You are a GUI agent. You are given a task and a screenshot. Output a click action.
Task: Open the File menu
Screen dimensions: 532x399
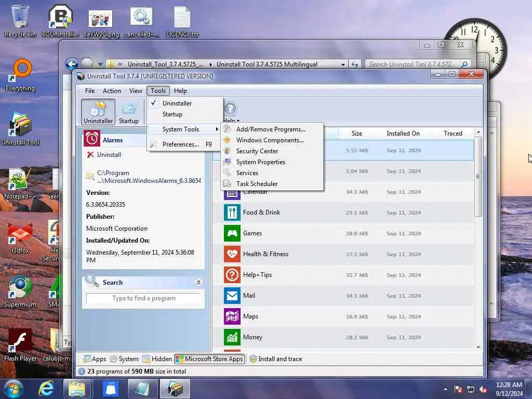[90, 91]
